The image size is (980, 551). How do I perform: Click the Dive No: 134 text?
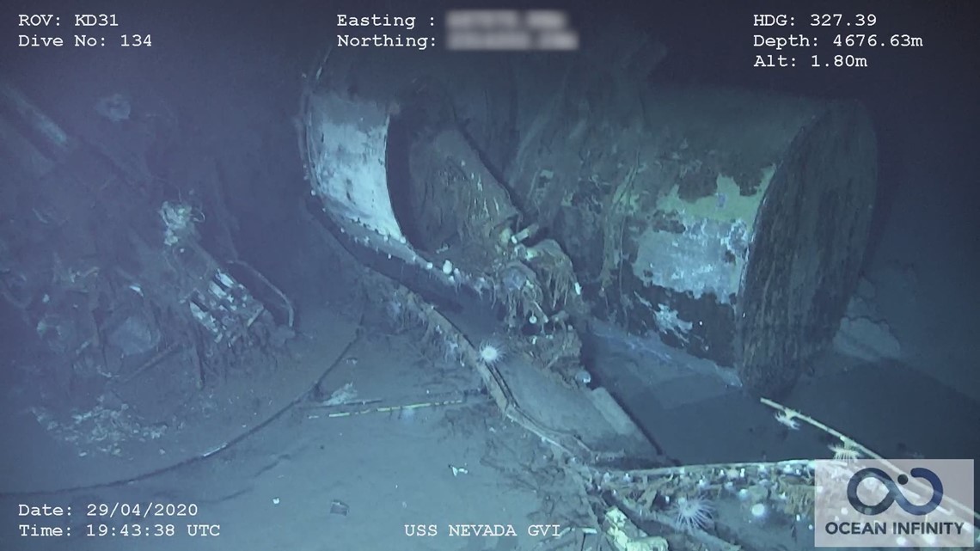tap(85, 40)
